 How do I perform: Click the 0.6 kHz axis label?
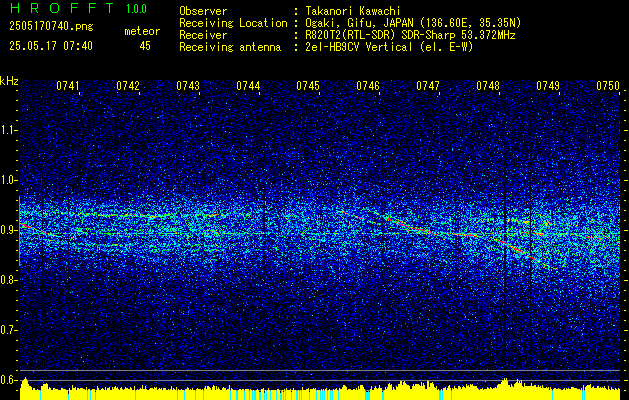pos(9,380)
